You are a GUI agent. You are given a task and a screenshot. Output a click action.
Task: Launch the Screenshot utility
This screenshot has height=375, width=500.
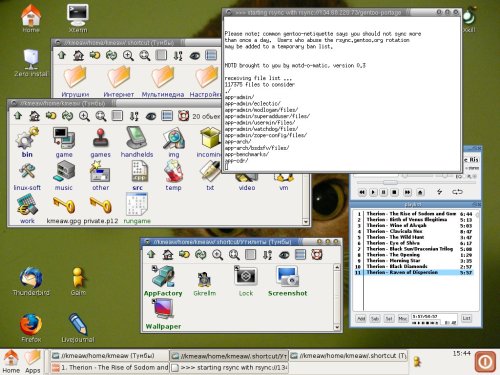(x=287, y=281)
